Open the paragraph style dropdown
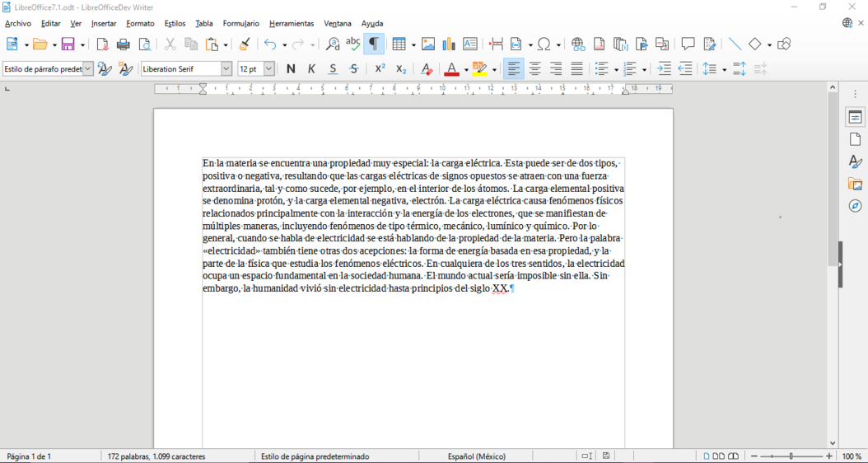The height and width of the screenshot is (463, 868). coord(88,69)
